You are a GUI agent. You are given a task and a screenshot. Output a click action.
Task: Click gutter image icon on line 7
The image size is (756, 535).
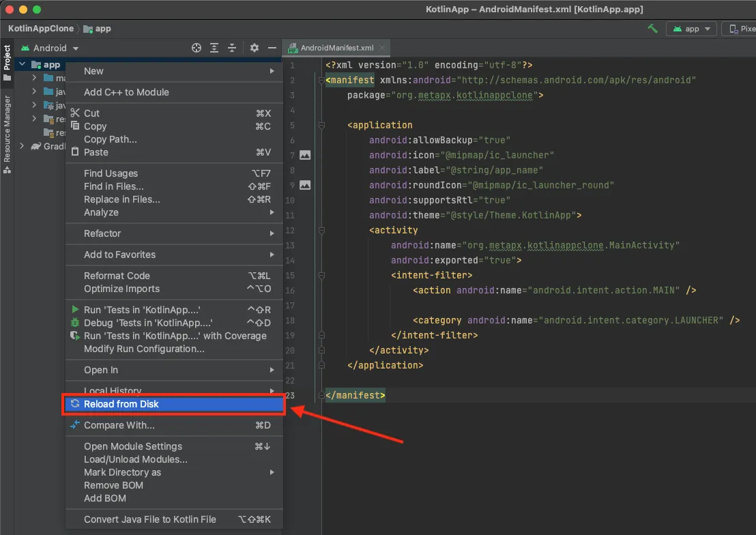pos(305,155)
